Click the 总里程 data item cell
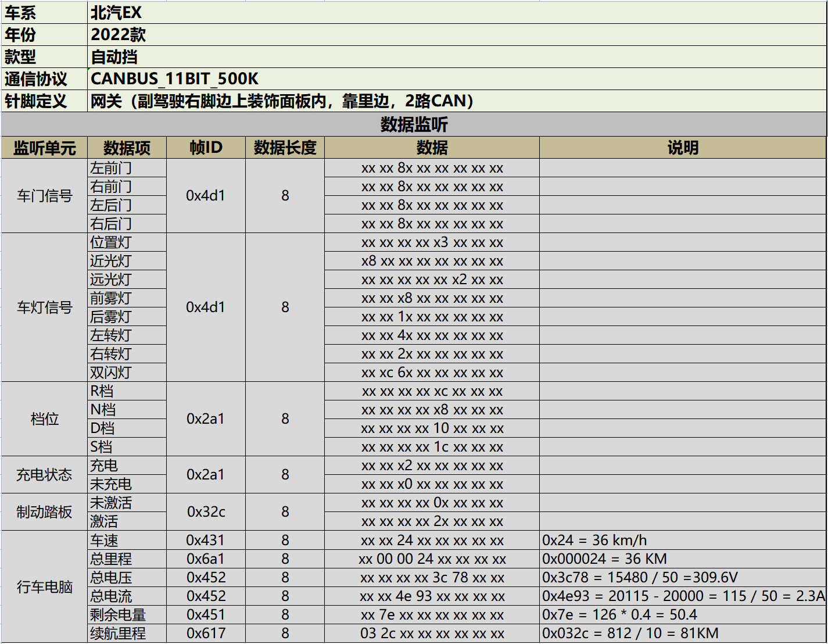 [127, 559]
